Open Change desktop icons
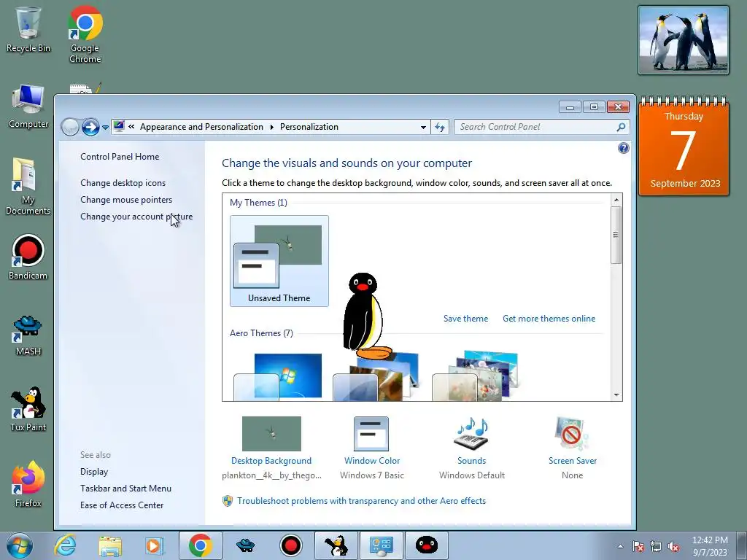Screen dimensions: 747x560 [x=123, y=183]
